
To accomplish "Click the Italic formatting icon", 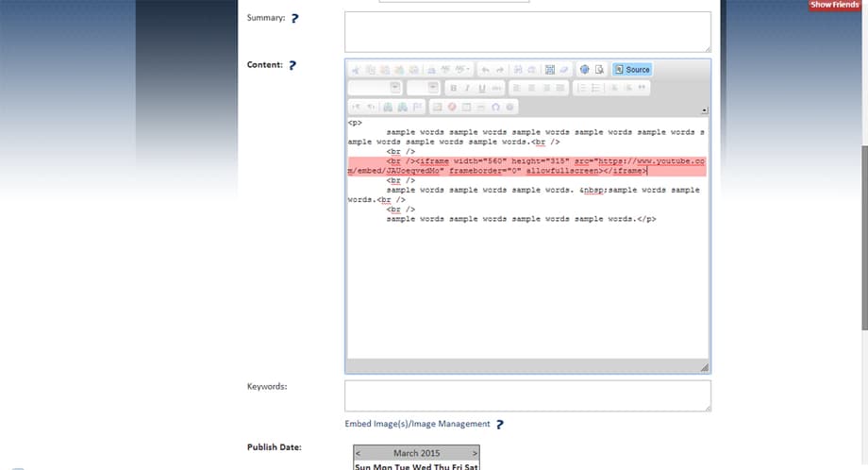I will point(467,88).
